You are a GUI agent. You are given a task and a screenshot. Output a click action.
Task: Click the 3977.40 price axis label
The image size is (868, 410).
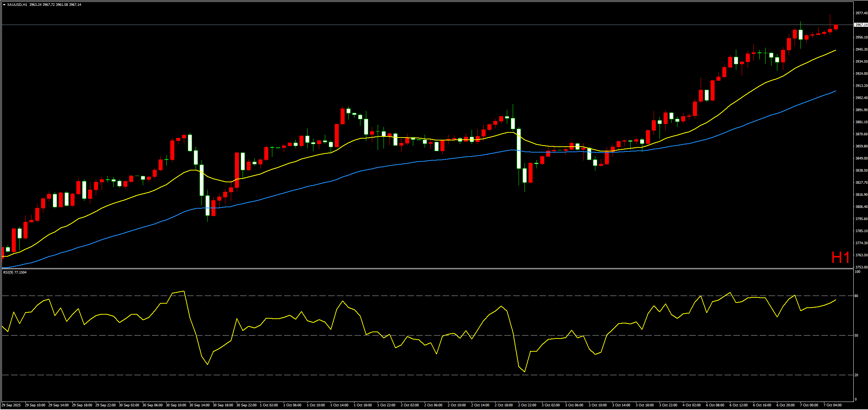click(861, 13)
